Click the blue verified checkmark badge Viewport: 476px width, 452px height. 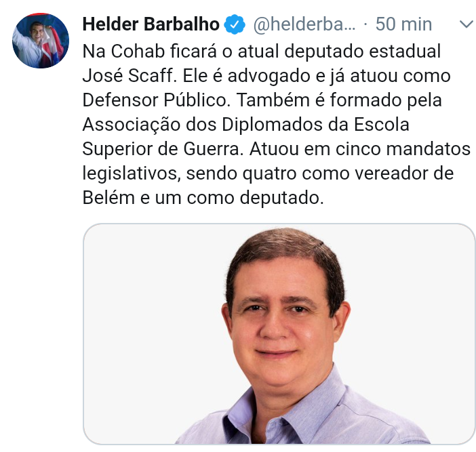click(235, 24)
